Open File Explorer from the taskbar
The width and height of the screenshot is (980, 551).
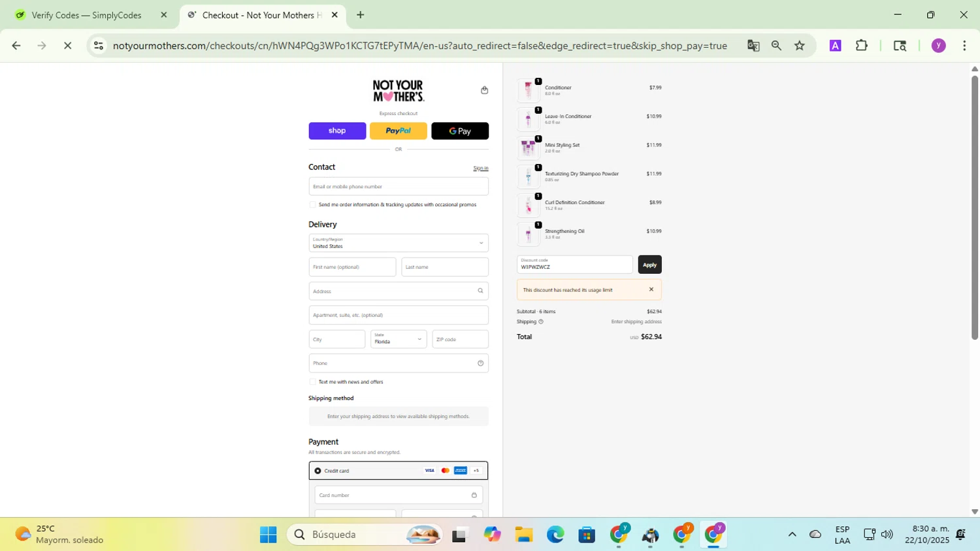pyautogui.click(x=523, y=535)
